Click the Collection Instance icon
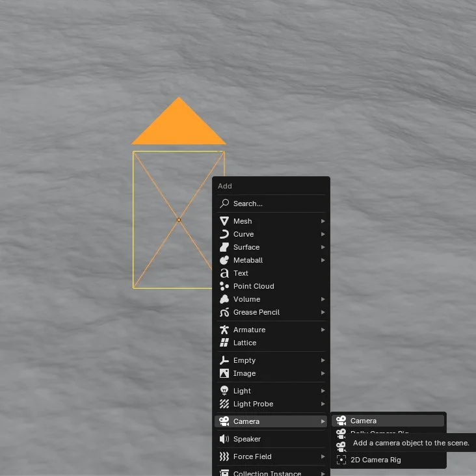The width and height of the screenshot is (476, 476). [x=224, y=473]
